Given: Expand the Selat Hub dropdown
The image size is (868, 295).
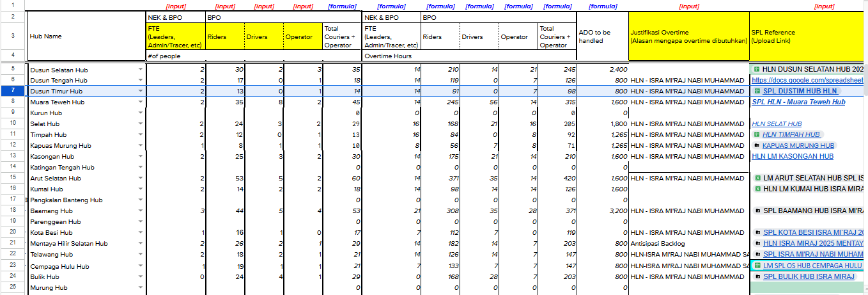Looking at the screenshot, I should tap(140, 124).
